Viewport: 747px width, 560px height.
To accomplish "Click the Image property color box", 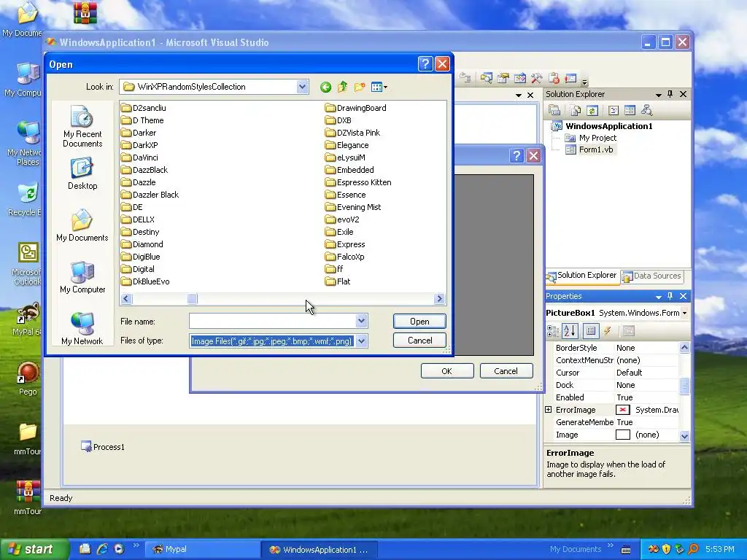I will click(623, 435).
